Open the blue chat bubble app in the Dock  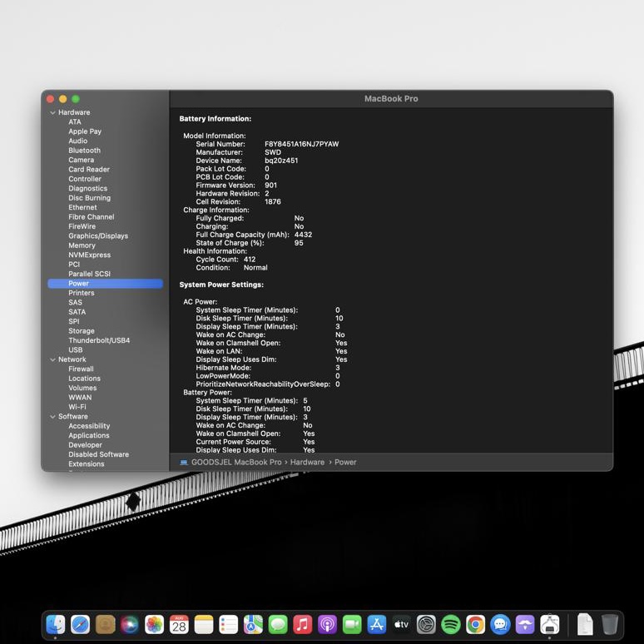(500, 625)
